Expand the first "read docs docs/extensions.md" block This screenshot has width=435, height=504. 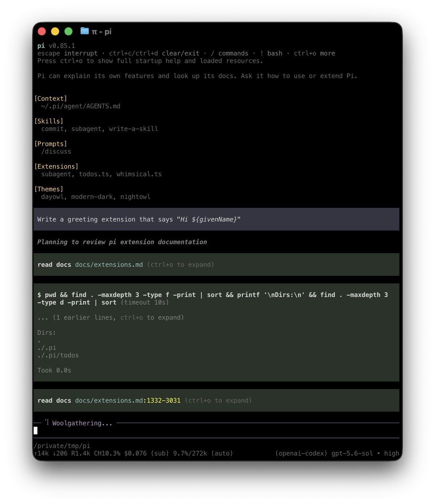[x=216, y=265]
